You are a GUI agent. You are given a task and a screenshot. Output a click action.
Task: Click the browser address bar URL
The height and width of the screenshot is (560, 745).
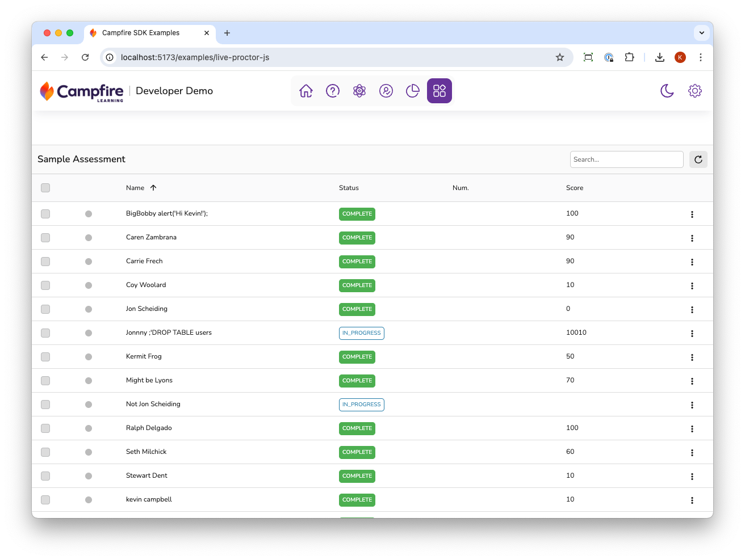195,57
